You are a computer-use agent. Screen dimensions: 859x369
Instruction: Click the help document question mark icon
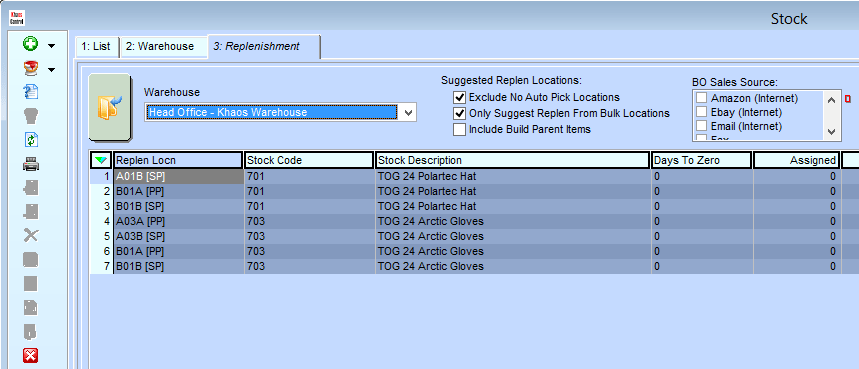pyautogui.click(x=31, y=91)
